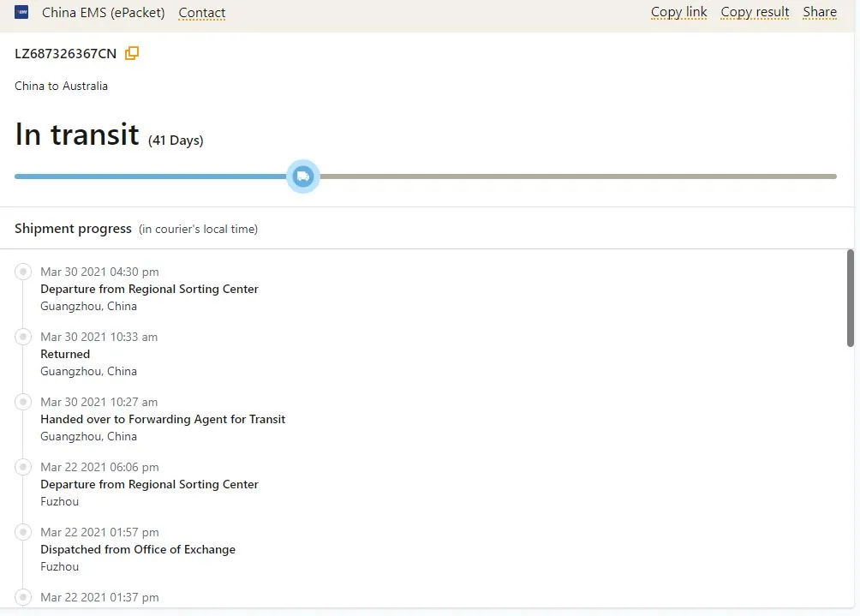Click tracking number LZ687326367CN text
This screenshot has height=616, width=860.
tap(65, 54)
